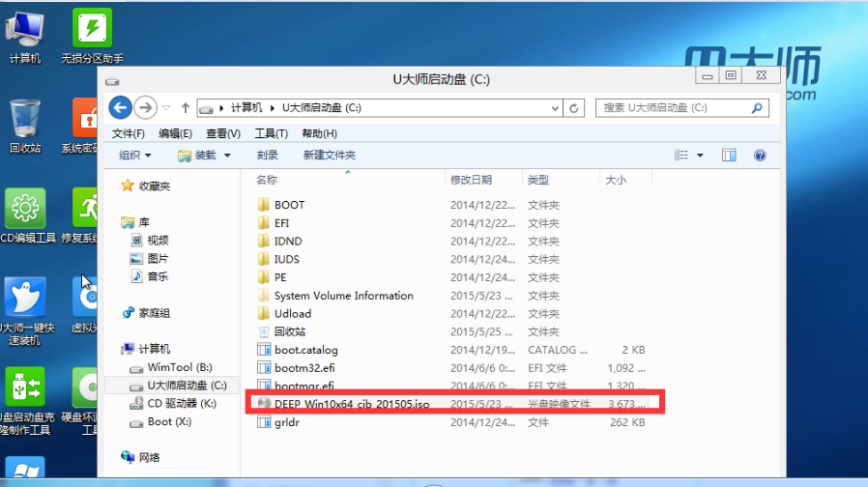Select the DEEP_Win10x64 ISO file
The height and width of the screenshot is (487, 868).
[352, 403]
